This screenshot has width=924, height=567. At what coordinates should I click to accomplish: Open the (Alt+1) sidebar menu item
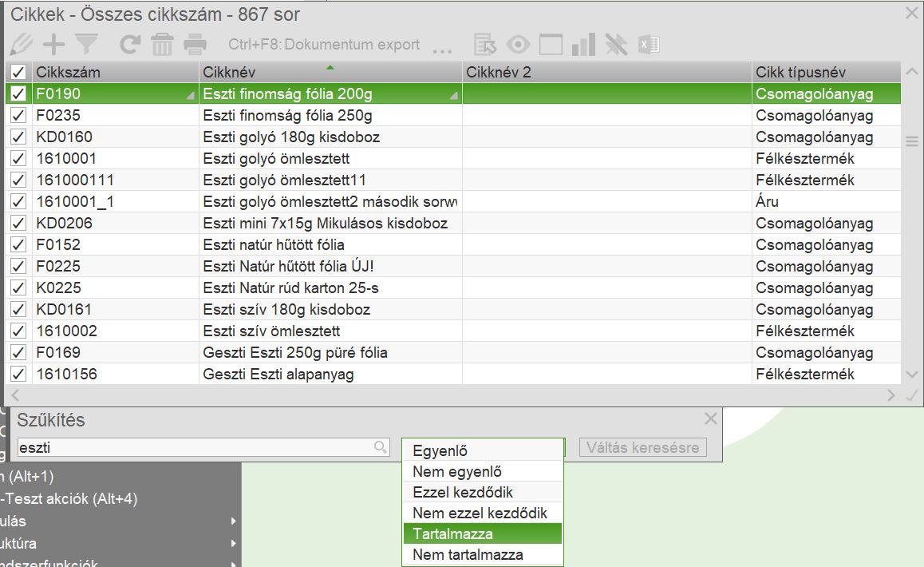coord(27,476)
